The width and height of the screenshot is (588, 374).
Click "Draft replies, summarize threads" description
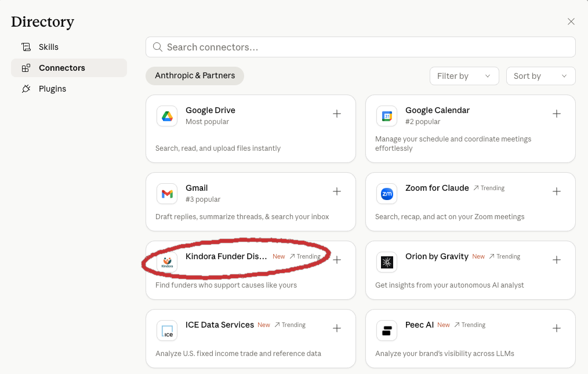coord(242,217)
